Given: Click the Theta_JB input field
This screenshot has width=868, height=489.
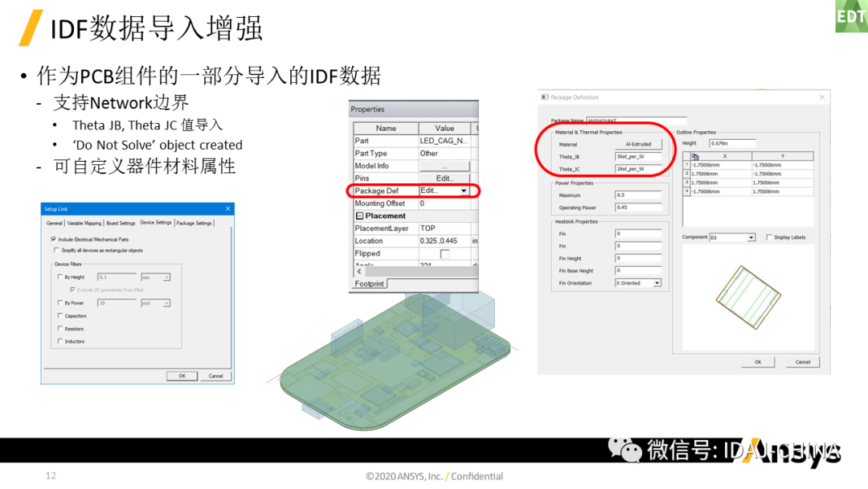Looking at the screenshot, I should coord(638,157).
